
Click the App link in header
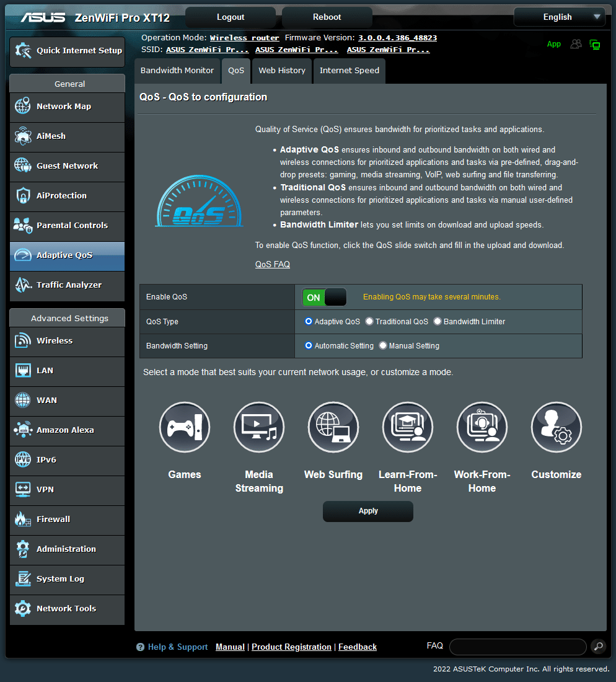click(554, 44)
